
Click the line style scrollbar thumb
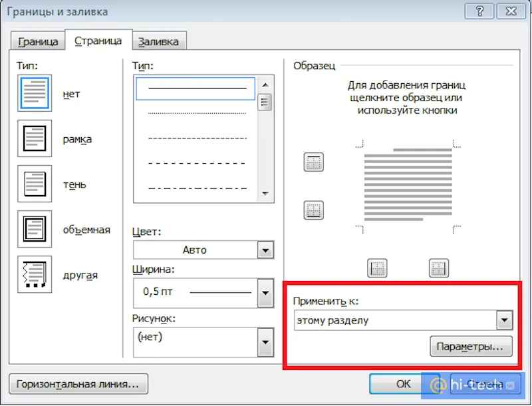click(265, 102)
